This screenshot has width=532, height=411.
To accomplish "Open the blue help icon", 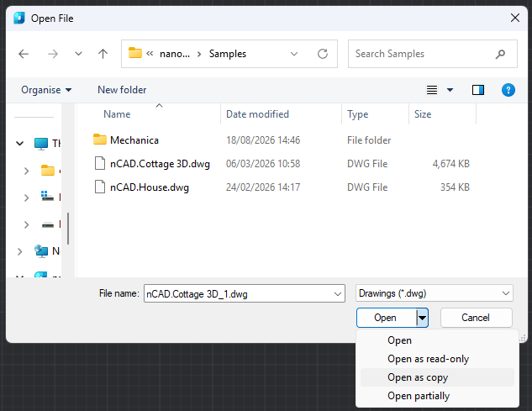I will coord(508,90).
